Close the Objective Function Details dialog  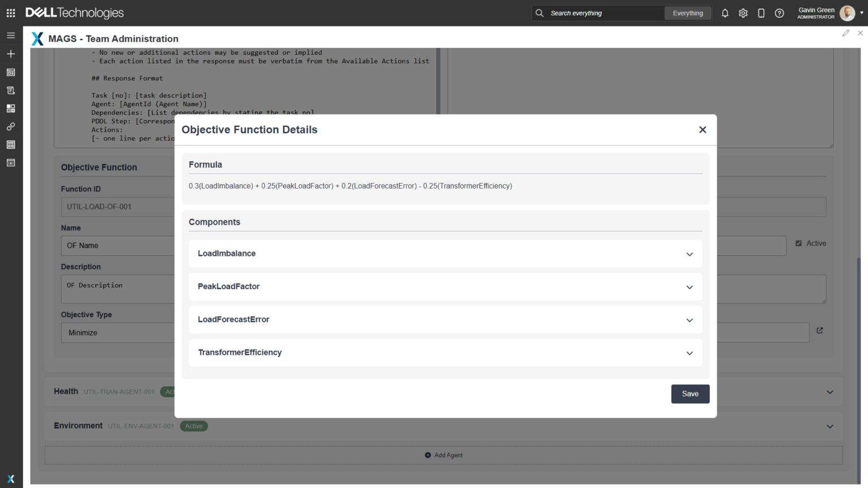[702, 129]
